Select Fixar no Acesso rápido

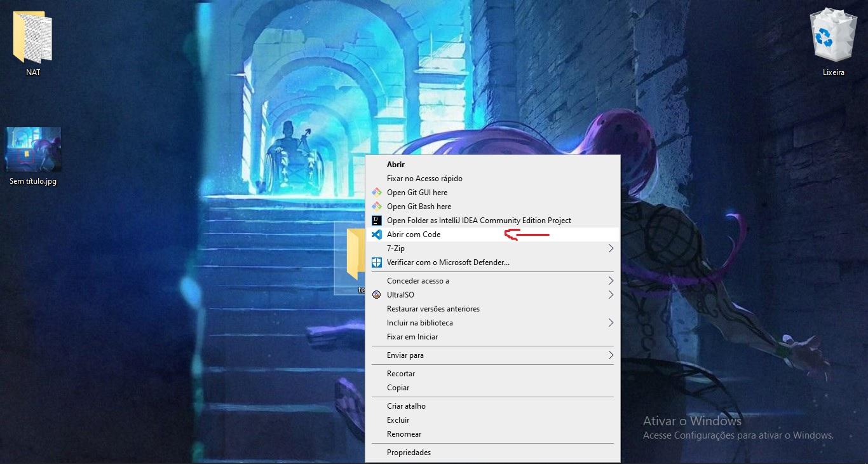(x=424, y=178)
